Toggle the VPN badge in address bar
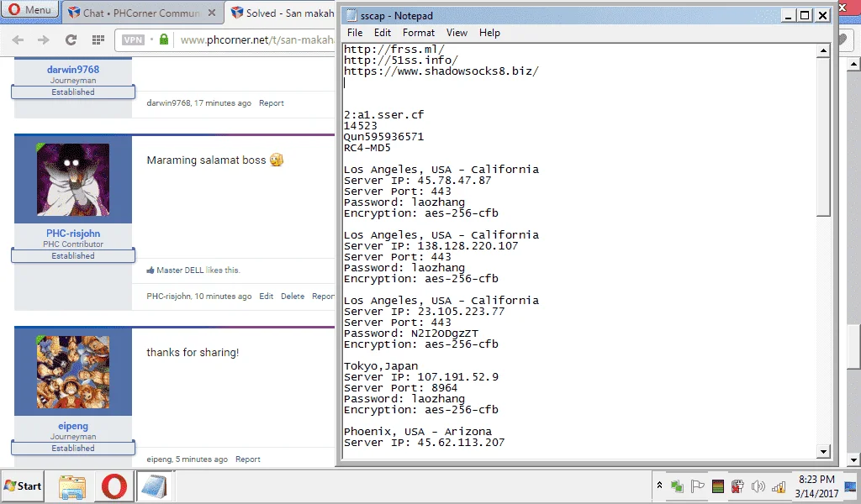The width and height of the screenshot is (861, 504). pos(133,39)
